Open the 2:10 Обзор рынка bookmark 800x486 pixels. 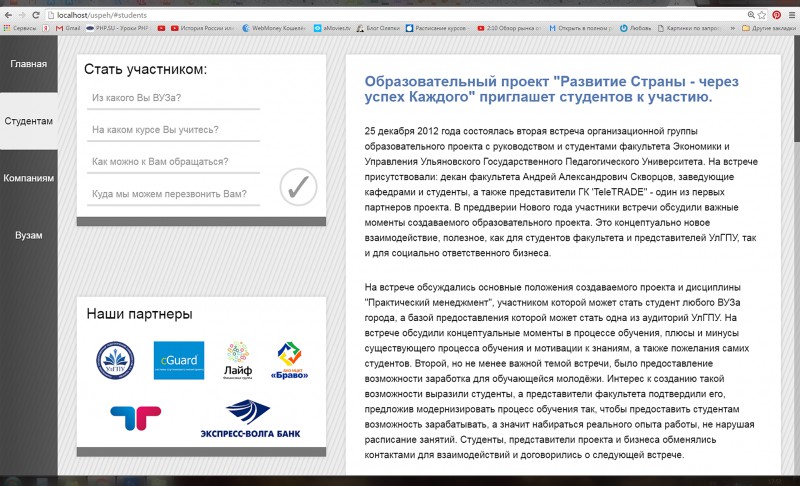(509, 28)
